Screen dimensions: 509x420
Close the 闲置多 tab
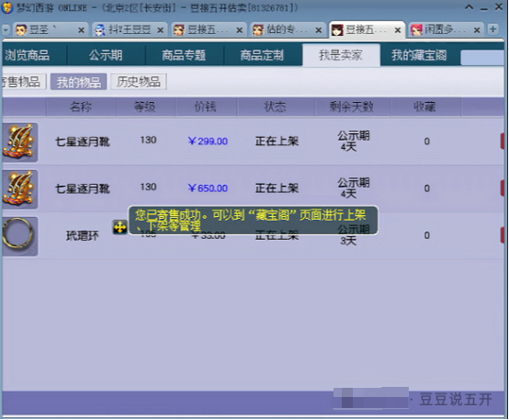point(477,30)
